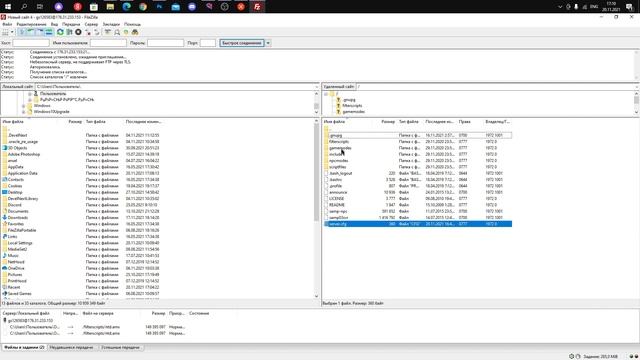This screenshot has height=360, width=640.
Task: Open the Закладки menu
Action: coord(111,24)
